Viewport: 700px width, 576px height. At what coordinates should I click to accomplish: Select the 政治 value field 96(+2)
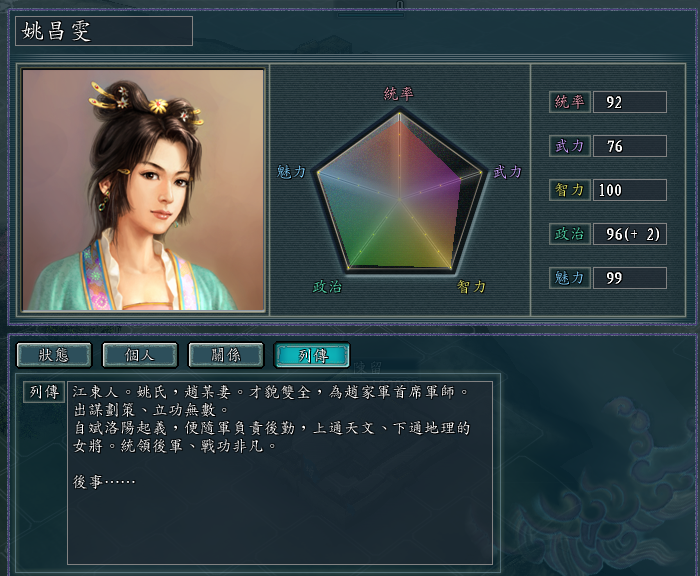pos(629,234)
